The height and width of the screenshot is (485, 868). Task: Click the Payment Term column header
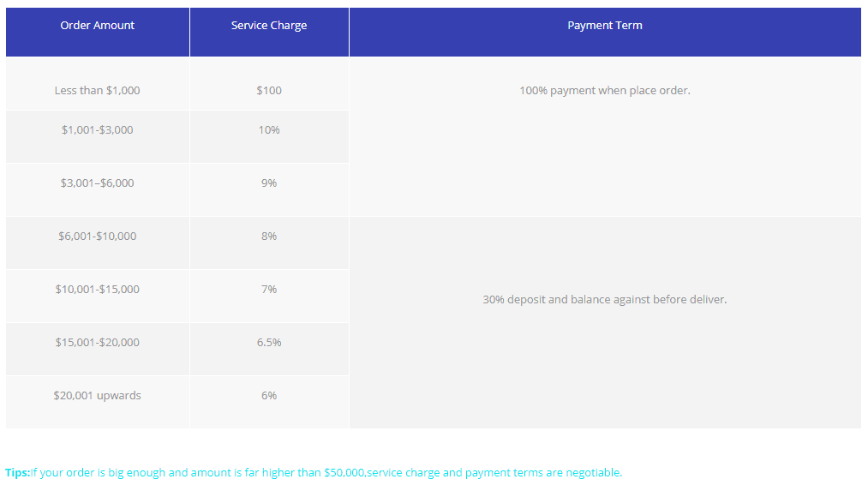(x=605, y=26)
